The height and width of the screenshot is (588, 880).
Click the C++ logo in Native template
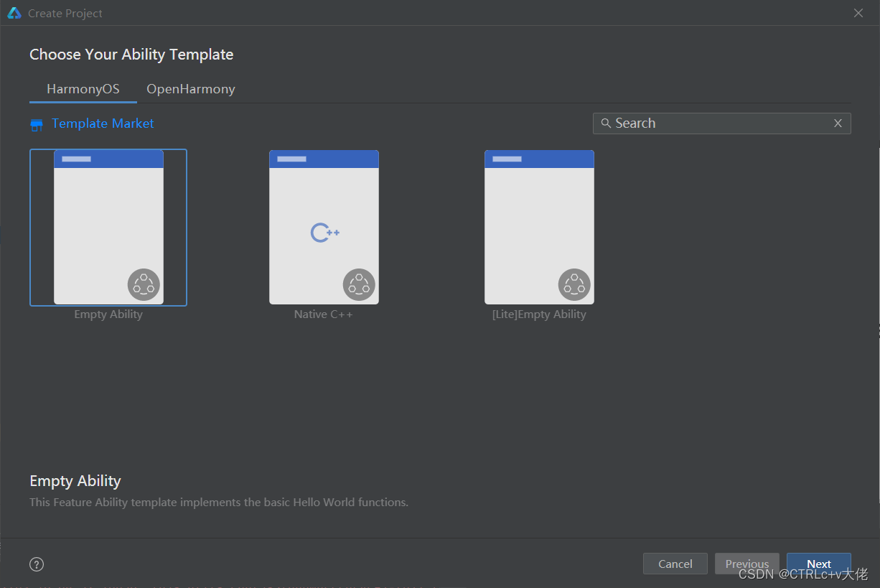click(x=325, y=233)
